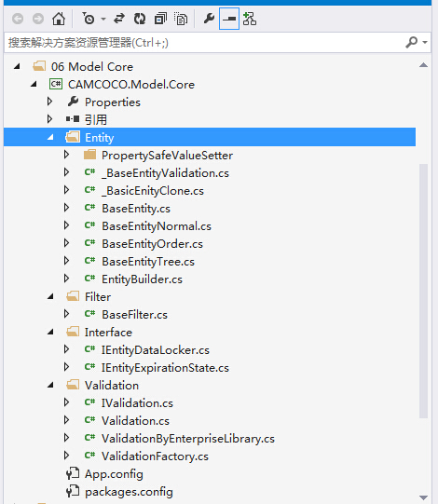Select ValidationFactory.cs file

155,456
